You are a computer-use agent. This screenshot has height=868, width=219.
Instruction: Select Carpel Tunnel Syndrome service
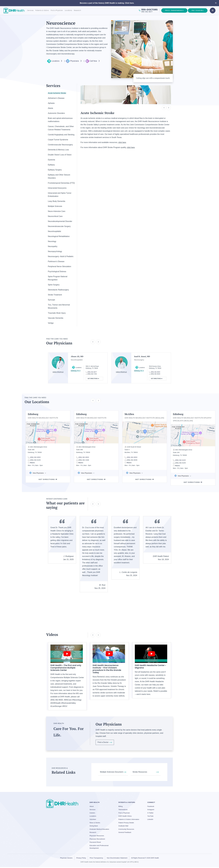tap(58, 139)
